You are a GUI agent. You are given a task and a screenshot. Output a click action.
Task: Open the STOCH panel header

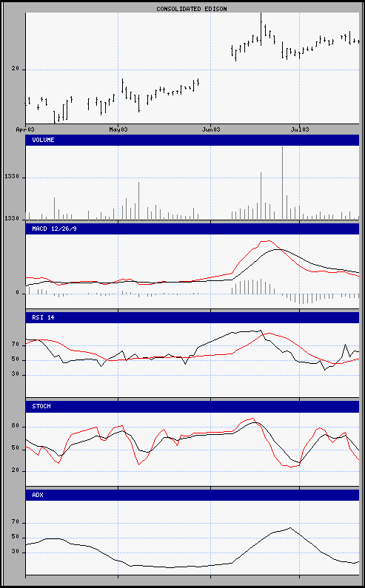pyautogui.click(x=192, y=406)
